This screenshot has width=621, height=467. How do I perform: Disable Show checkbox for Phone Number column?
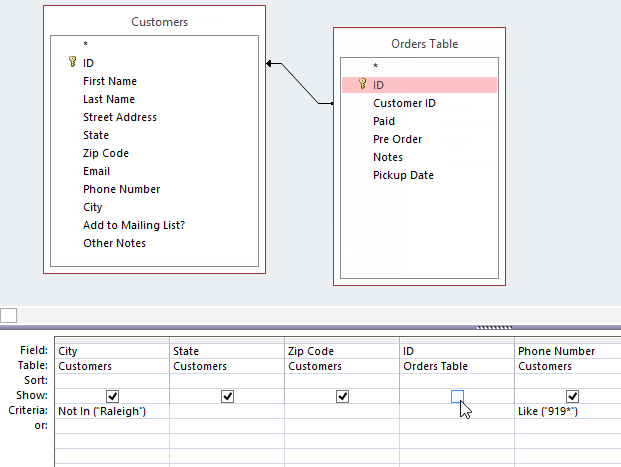(572, 396)
